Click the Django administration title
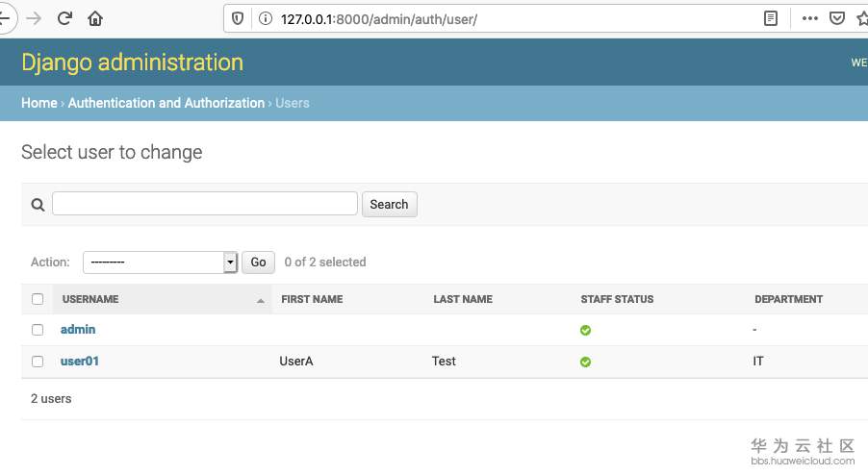 pos(132,62)
